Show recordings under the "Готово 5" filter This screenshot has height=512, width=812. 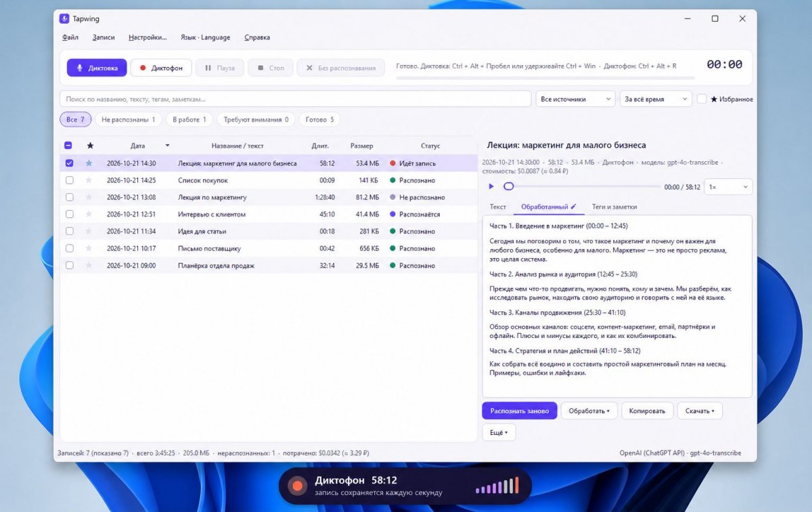[319, 120]
